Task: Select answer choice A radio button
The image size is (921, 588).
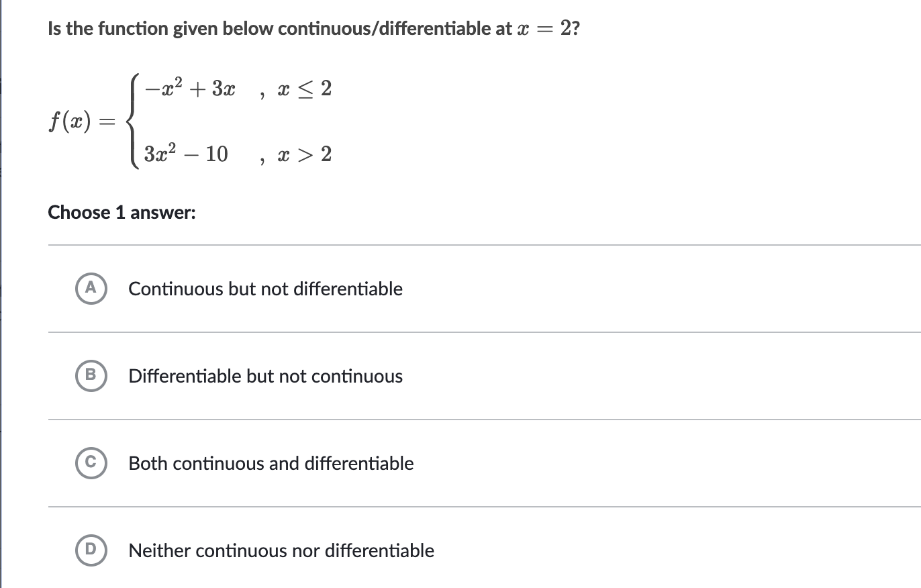Action: (x=91, y=289)
